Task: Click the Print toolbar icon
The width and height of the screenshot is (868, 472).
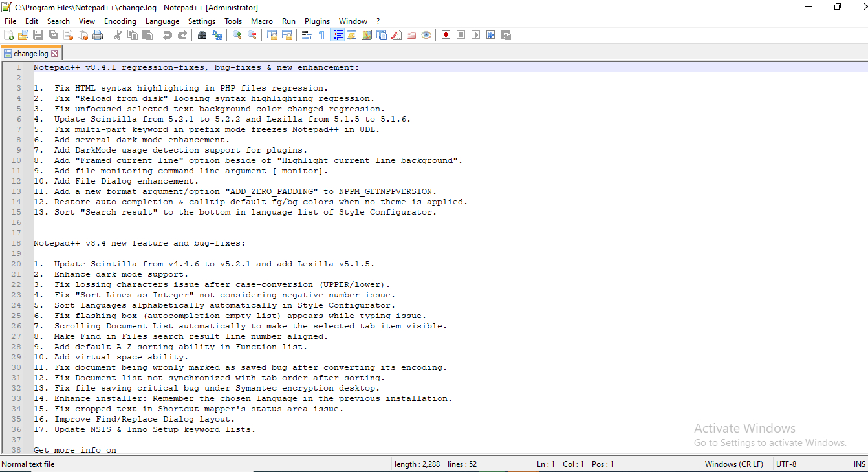Action: [x=98, y=35]
